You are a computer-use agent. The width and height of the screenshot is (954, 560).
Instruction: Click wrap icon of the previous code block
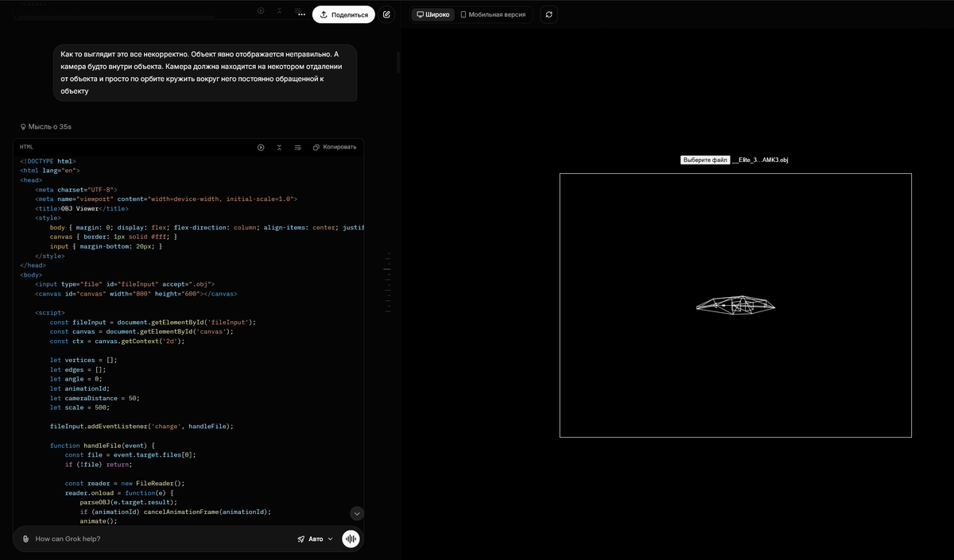click(297, 10)
